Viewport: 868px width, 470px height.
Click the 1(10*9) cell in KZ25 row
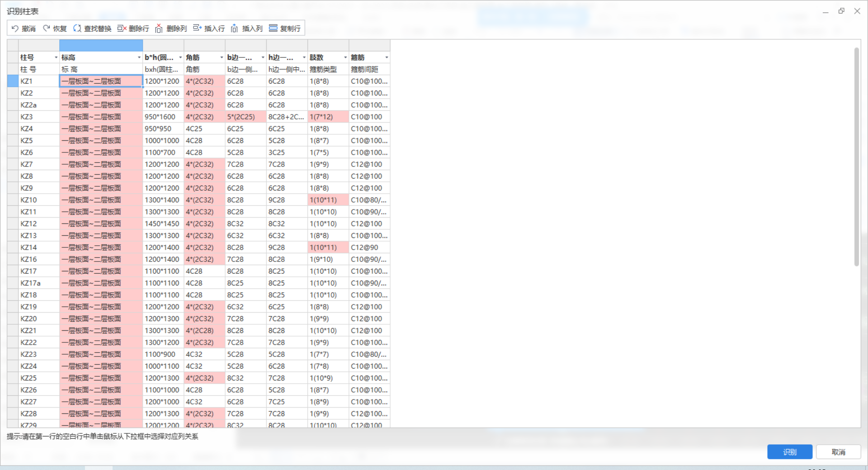(x=328, y=378)
